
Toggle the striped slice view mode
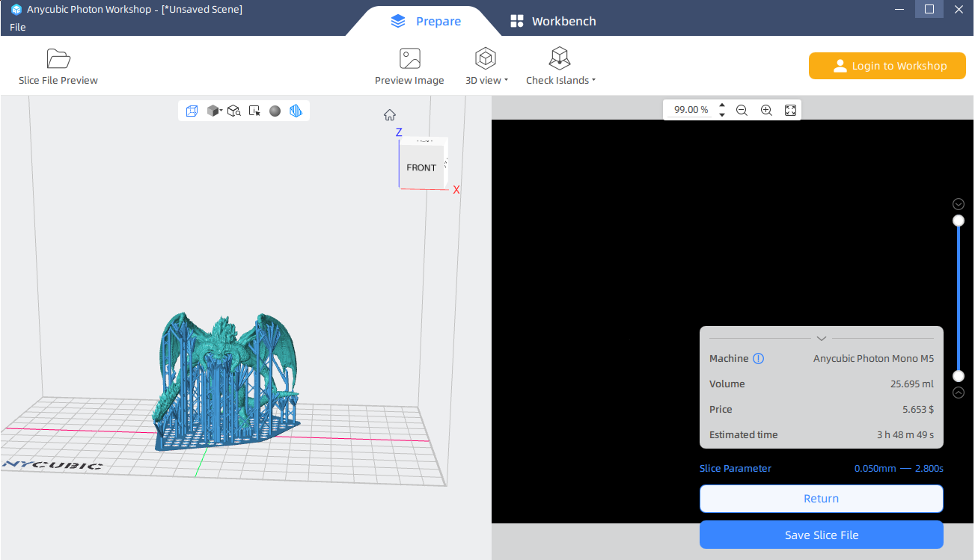tap(296, 111)
